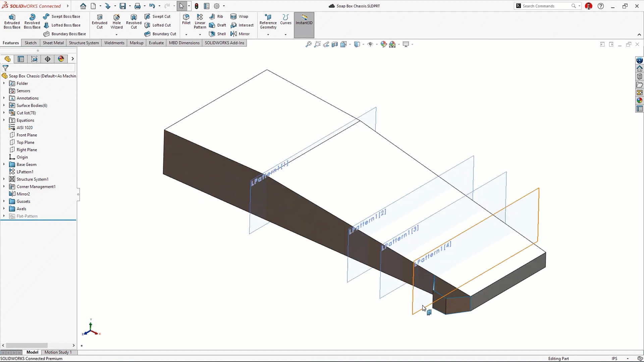Viewport: 644px width, 362px height.
Task: Apply the Fillet feature tool
Action: click(x=186, y=19)
